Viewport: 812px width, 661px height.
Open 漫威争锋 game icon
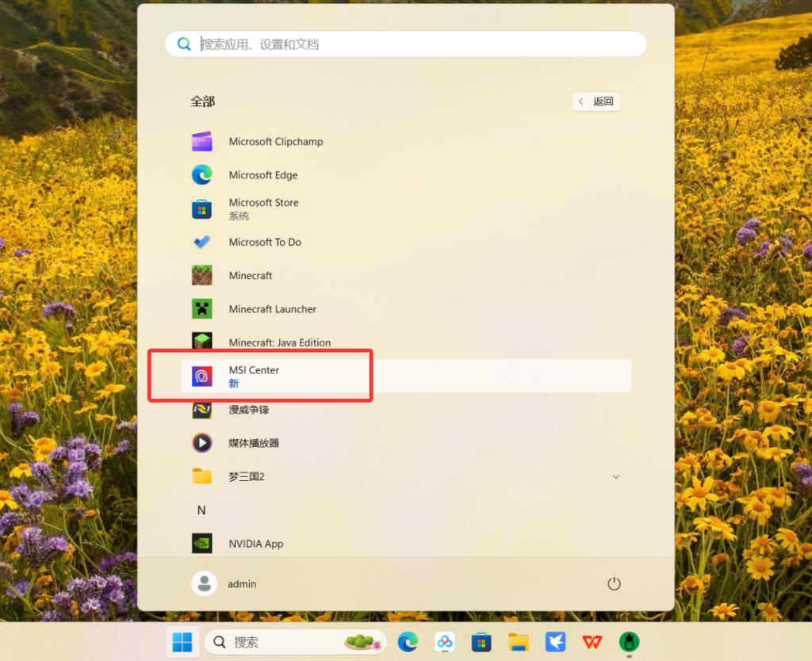coord(202,410)
